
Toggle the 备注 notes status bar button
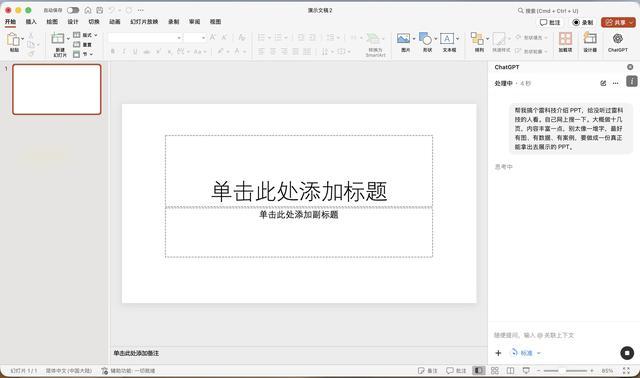coord(427,371)
